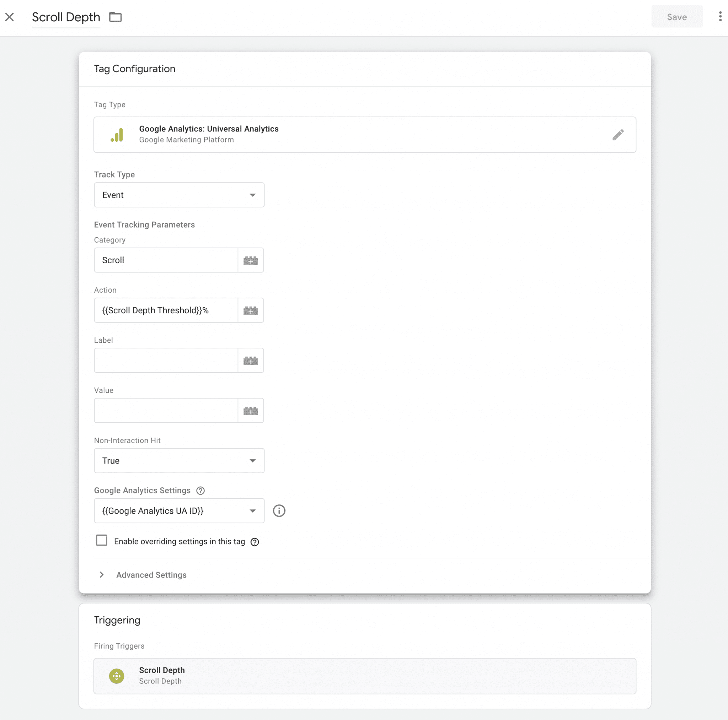Click the Scroll Depth trigger target icon
The height and width of the screenshot is (720, 728).
click(117, 676)
